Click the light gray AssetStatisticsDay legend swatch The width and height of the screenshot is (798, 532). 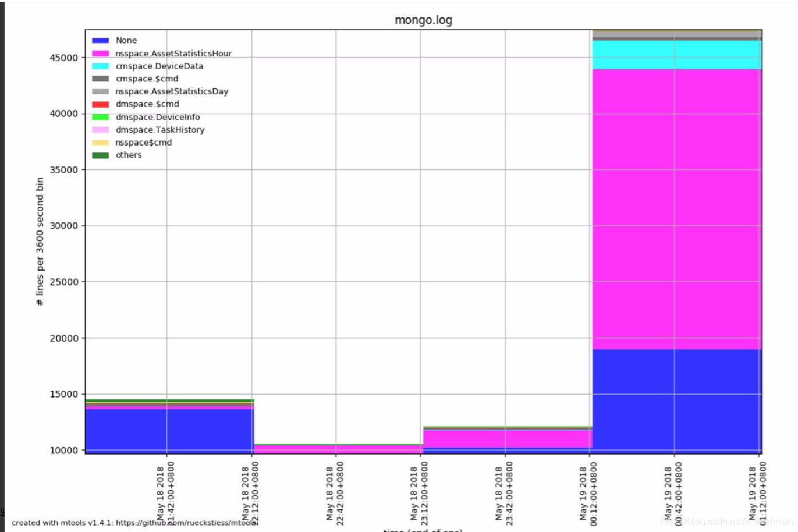point(100,91)
